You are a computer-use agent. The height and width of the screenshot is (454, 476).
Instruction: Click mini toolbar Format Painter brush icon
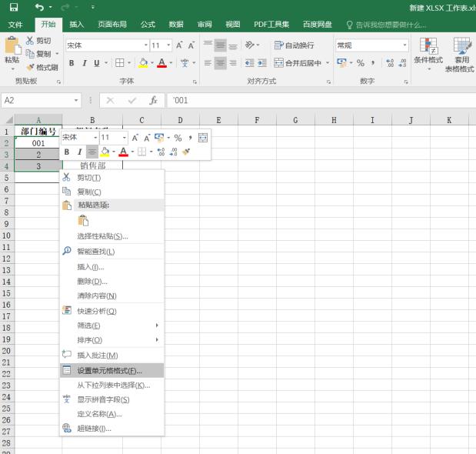(186, 152)
